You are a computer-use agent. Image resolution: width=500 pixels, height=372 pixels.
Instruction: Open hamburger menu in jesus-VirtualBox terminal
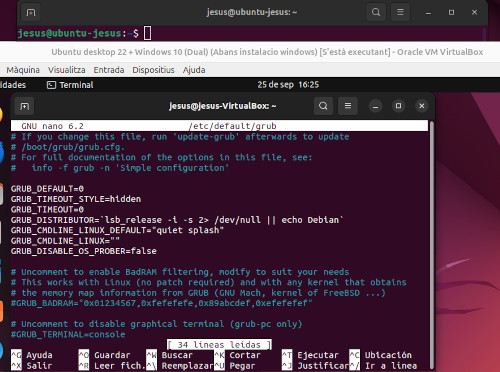348,106
